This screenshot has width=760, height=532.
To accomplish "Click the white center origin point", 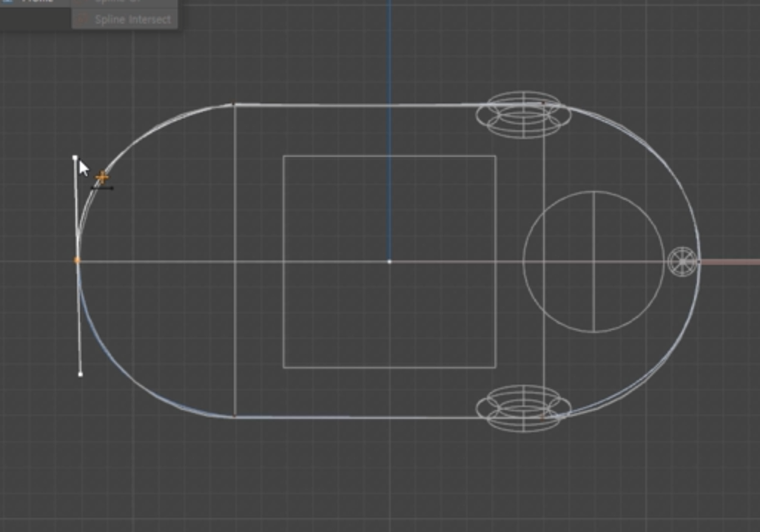I will pos(389,262).
